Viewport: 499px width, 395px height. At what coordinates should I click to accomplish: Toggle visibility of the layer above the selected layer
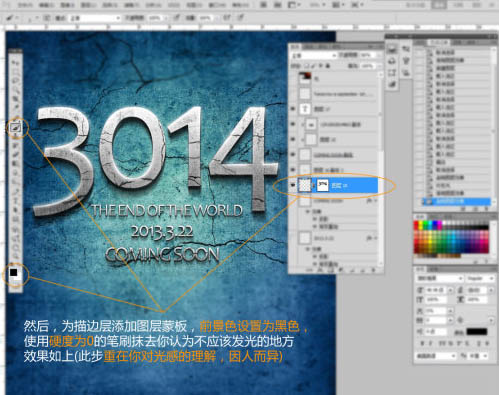coord(293,170)
